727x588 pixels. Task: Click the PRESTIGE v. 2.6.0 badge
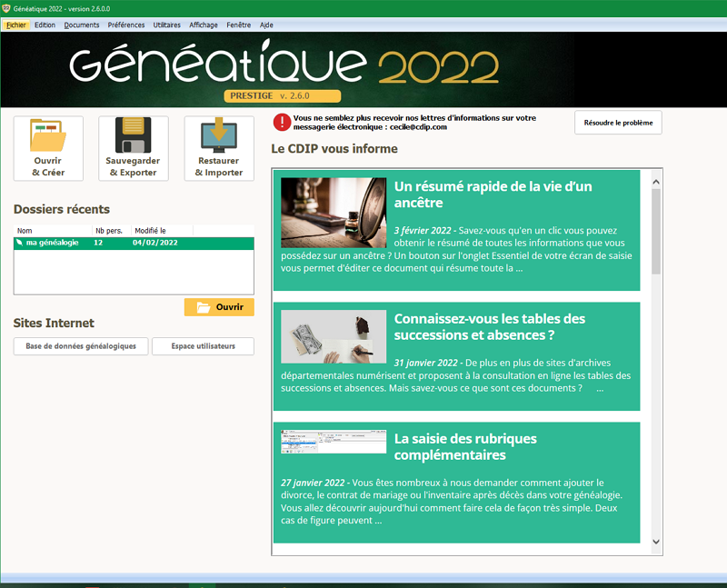pos(283,96)
